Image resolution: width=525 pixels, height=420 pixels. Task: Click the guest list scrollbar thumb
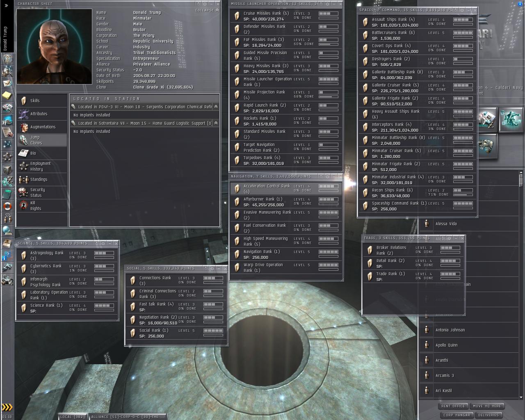tap(521, 180)
